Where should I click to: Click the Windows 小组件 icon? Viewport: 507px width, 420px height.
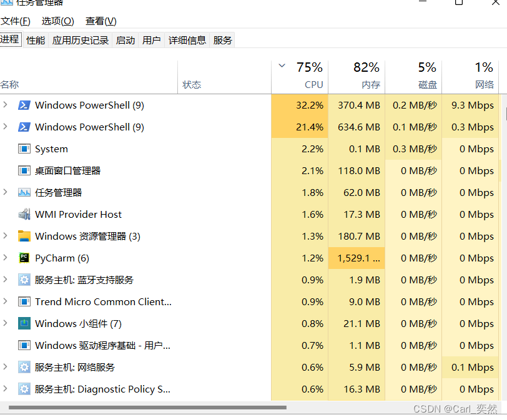coord(24,323)
